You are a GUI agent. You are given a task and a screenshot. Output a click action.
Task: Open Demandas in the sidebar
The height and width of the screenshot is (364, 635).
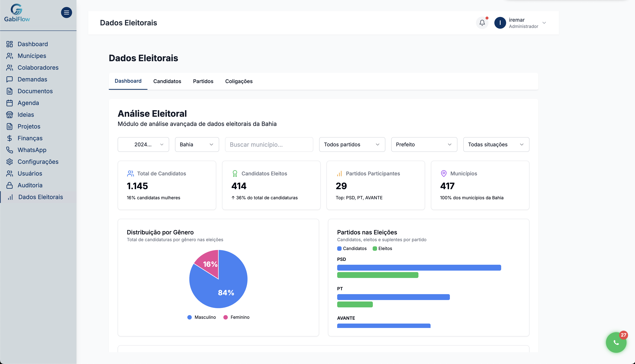tap(32, 79)
